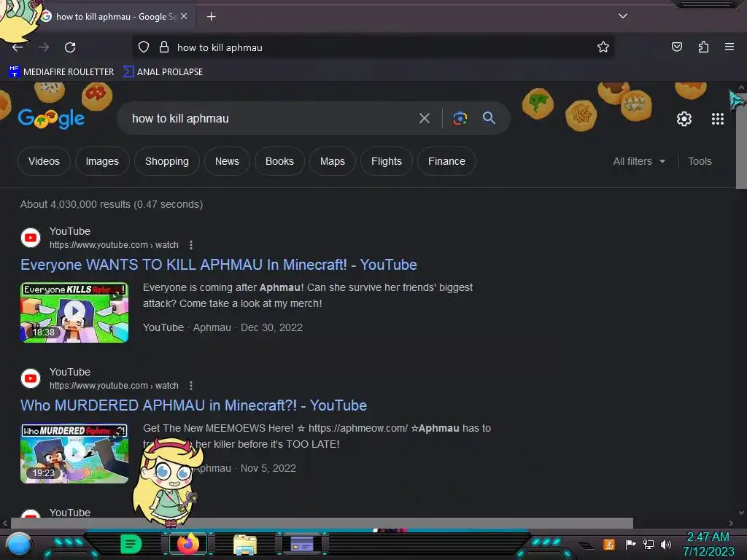
Task: Filter results by Videos
Action: (x=44, y=161)
